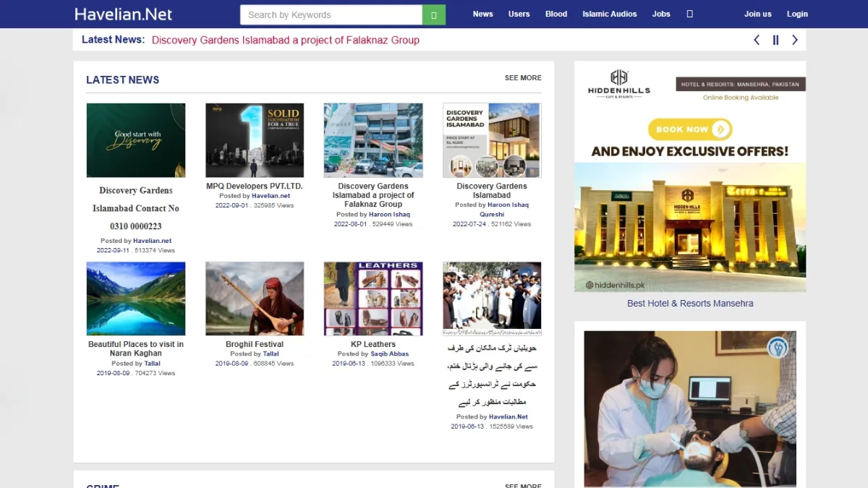Viewport: 868px width, 488px height.
Task: Open the Jobs menu item
Action: (661, 14)
